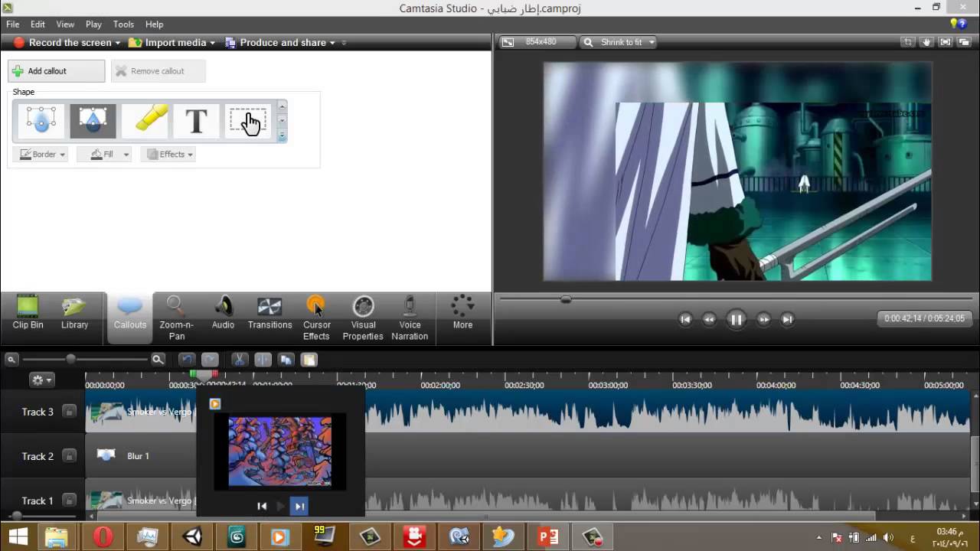Open the View menu
Viewport: 980px width, 551px height.
[x=65, y=24]
